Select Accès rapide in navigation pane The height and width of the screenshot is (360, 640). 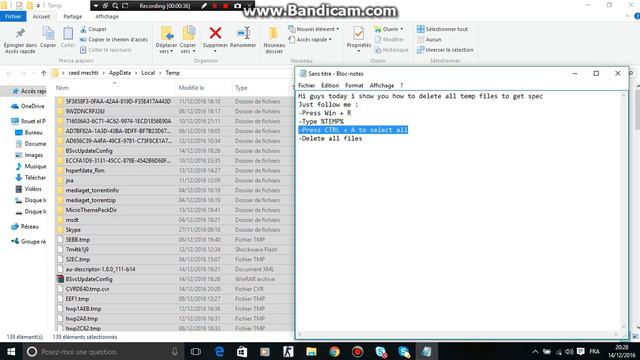29,91
